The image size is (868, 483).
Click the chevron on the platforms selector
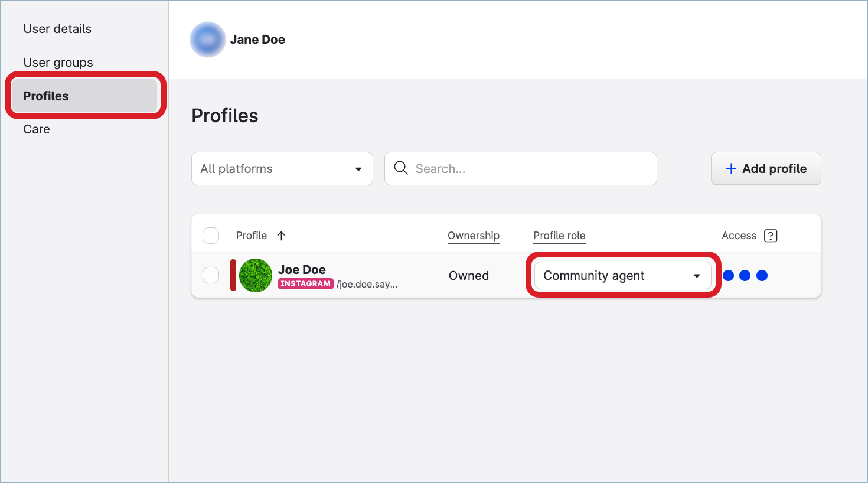point(358,168)
